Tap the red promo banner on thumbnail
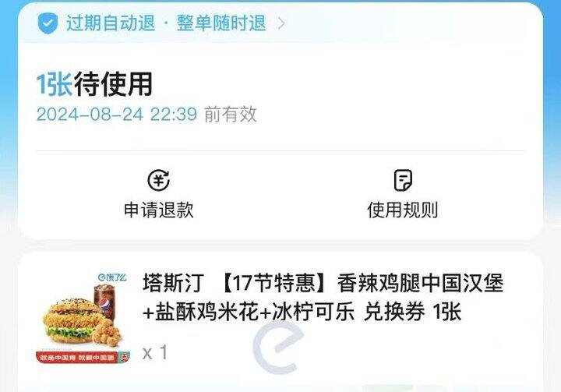The image size is (561, 392). click(83, 357)
